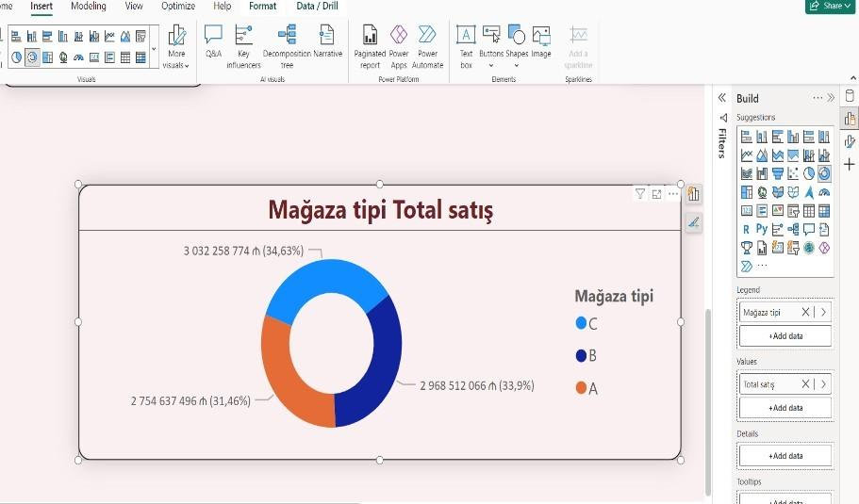The image size is (859, 504).
Task: Remove Mağaza tipi from Legend
Action: tap(805, 312)
